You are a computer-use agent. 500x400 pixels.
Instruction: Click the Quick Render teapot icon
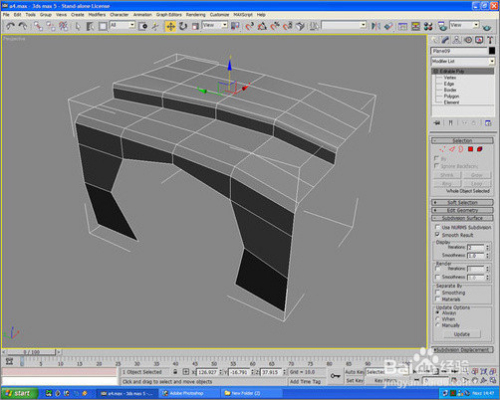(x=487, y=27)
